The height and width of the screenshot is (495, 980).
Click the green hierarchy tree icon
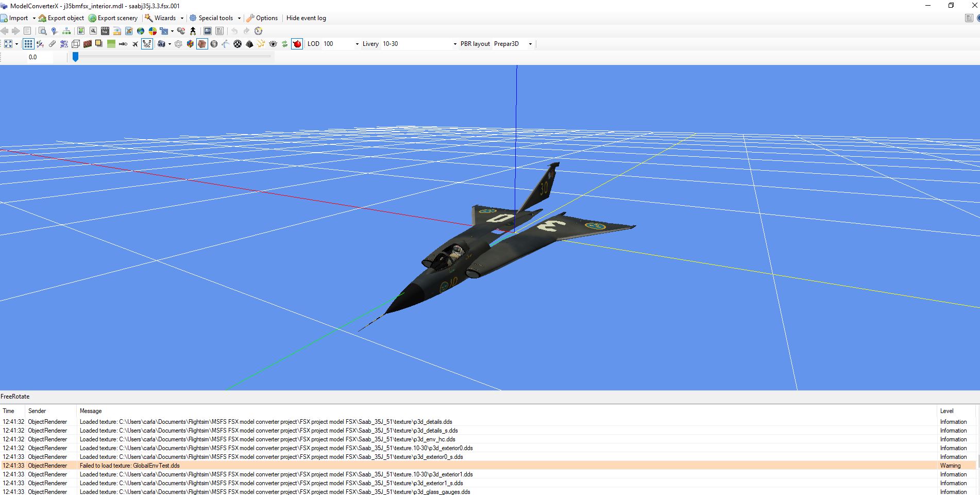pyautogui.click(x=66, y=31)
